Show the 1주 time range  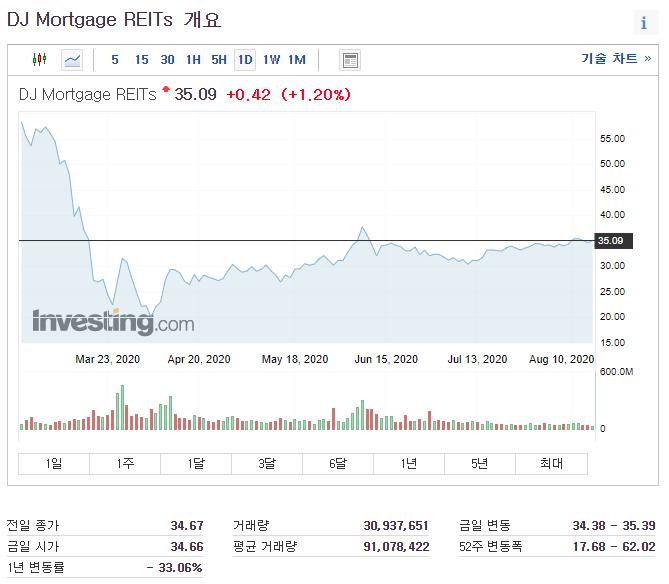tap(125, 464)
